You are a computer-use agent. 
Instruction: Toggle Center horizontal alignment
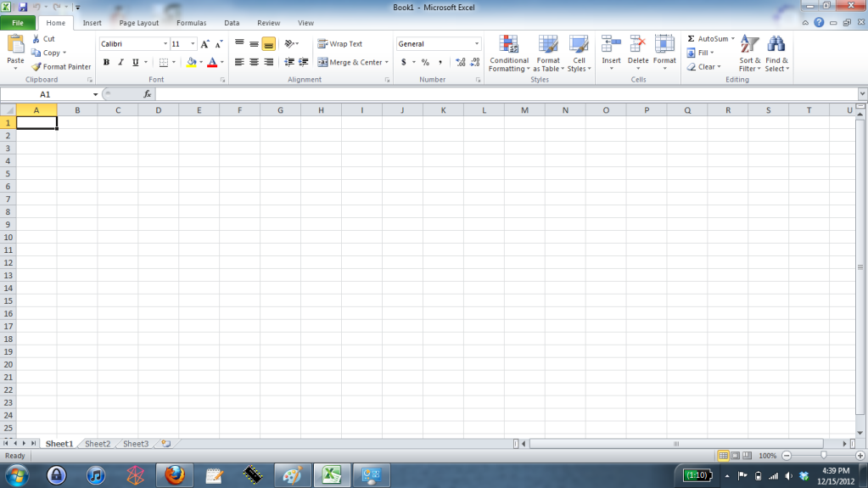coord(254,62)
